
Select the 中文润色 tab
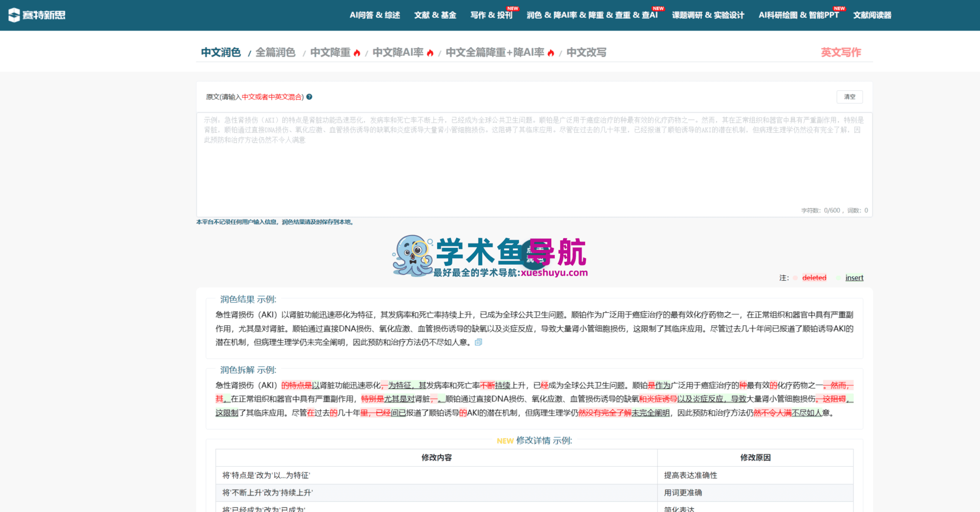(x=221, y=52)
